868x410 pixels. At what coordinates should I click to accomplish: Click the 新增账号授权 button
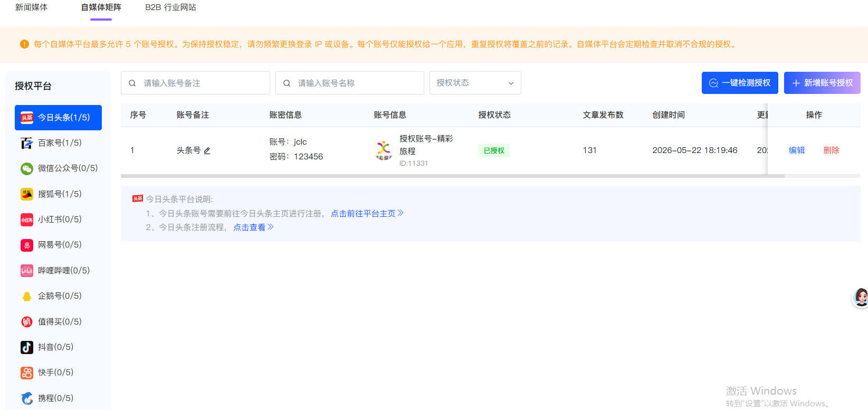822,83
